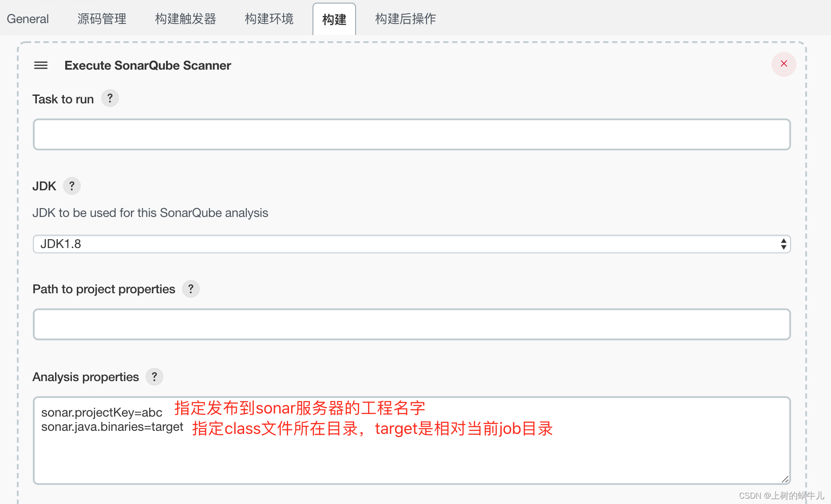Click the sonar.java.binaries=target line
Screen dimensions: 831x504
coord(112,427)
